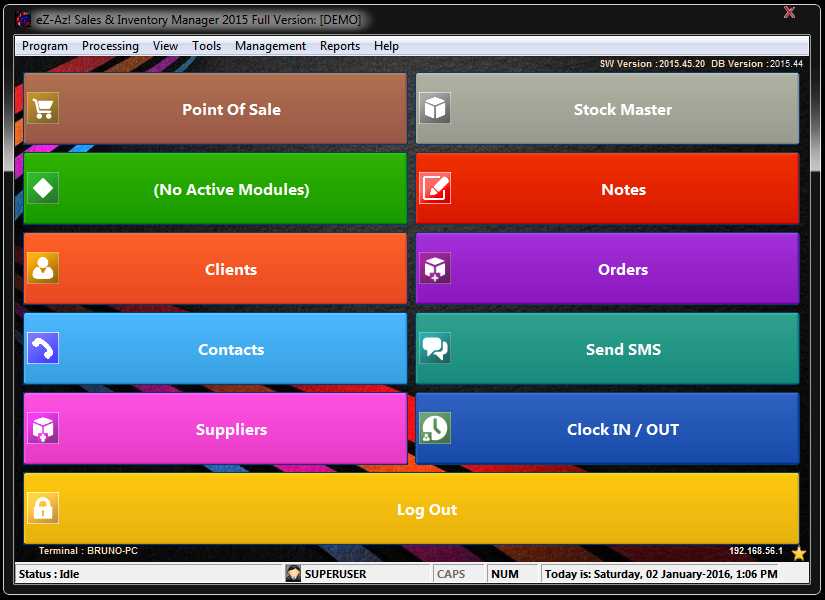Select the Suppliers box icon

click(44, 428)
